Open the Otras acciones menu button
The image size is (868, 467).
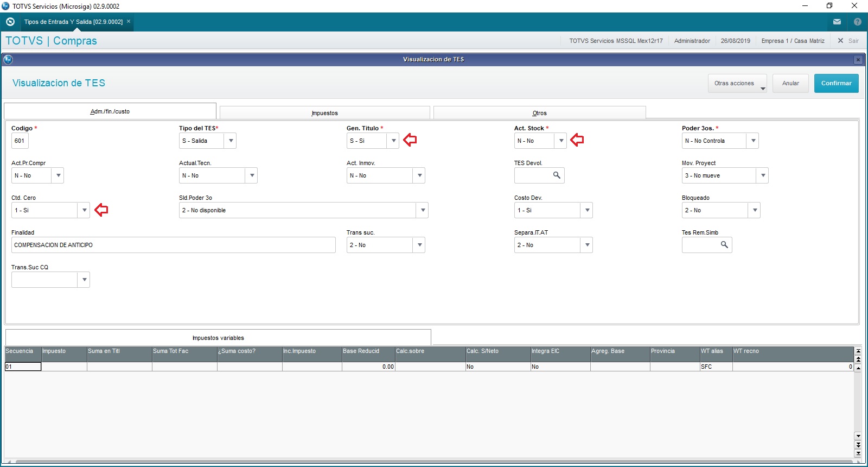[x=737, y=83]
